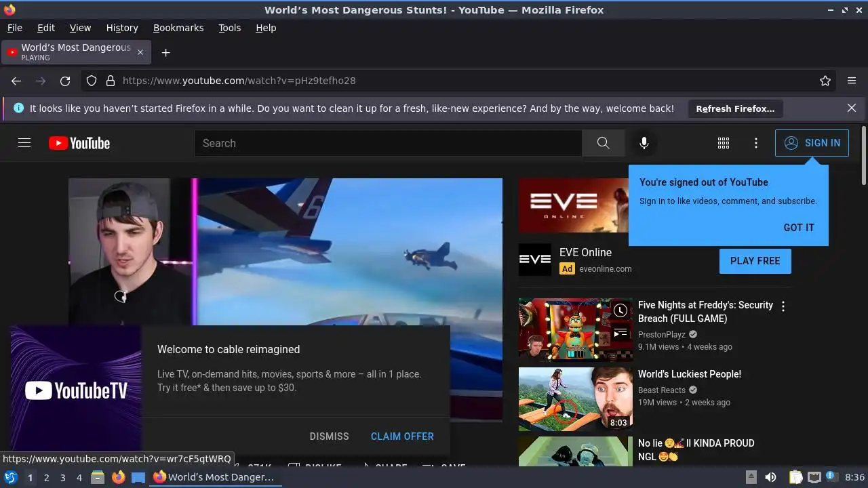Click EVE Online channel logo

pyautogui.click(x=535, y=260)
